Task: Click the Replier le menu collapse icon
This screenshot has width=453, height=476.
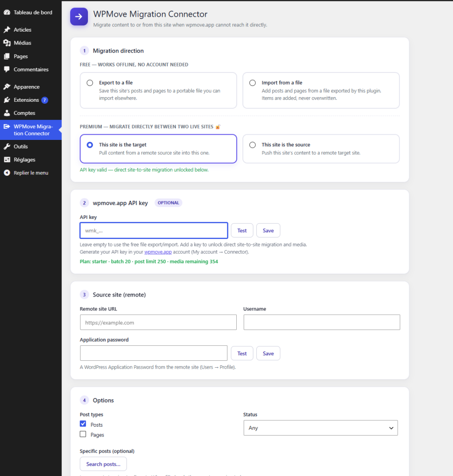Action: pyautogui.click(x=7, y=173)
